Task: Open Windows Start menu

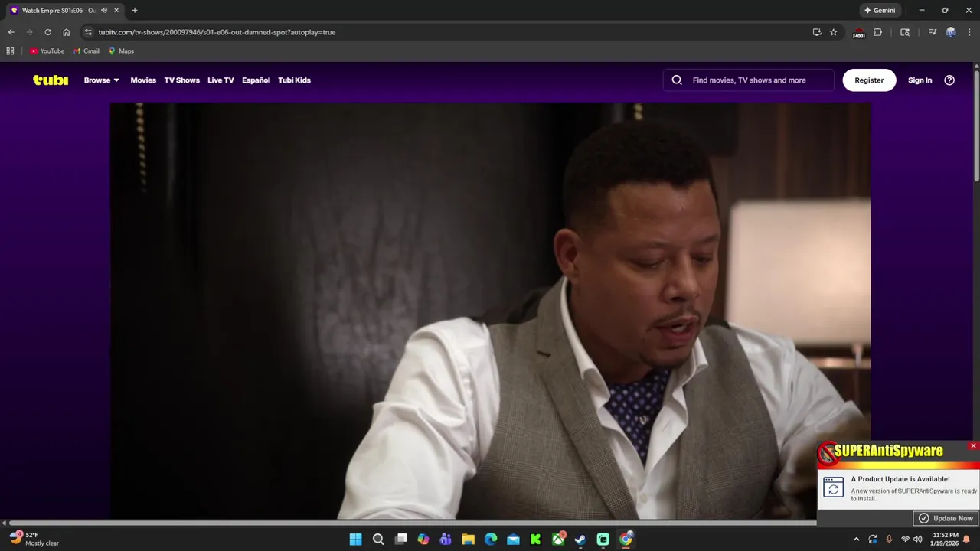Action: coord(356,540)
